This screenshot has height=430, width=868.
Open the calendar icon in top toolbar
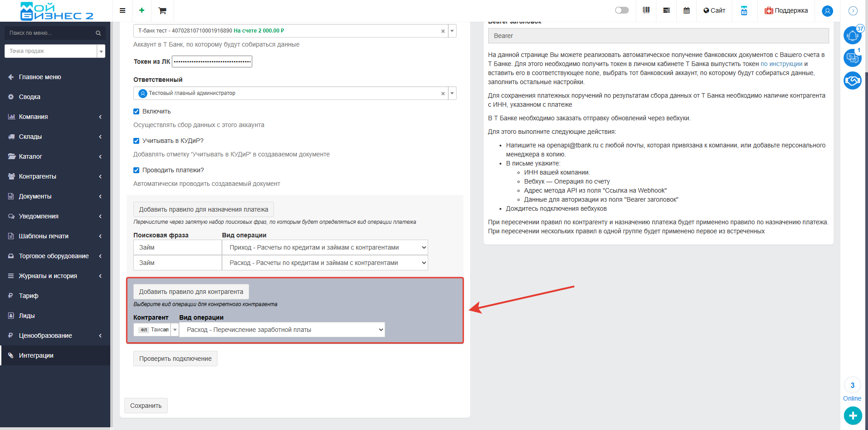(x=686, y=10)
